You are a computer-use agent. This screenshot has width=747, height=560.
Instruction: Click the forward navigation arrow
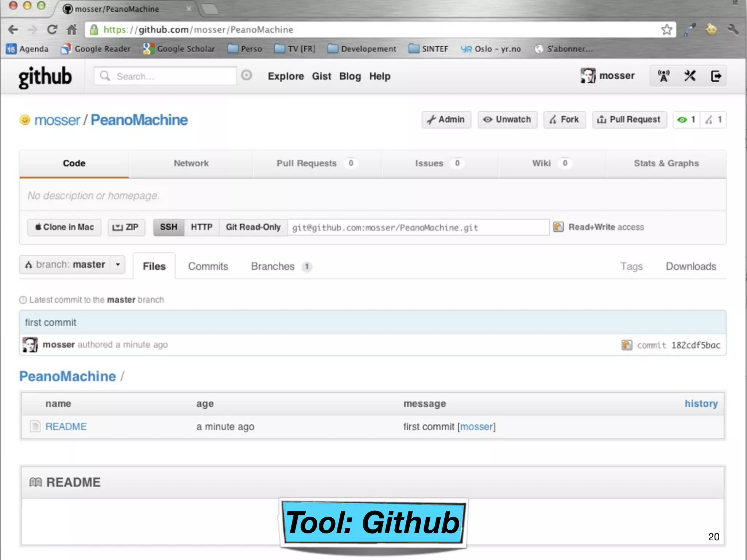click(x=32, y=30)
